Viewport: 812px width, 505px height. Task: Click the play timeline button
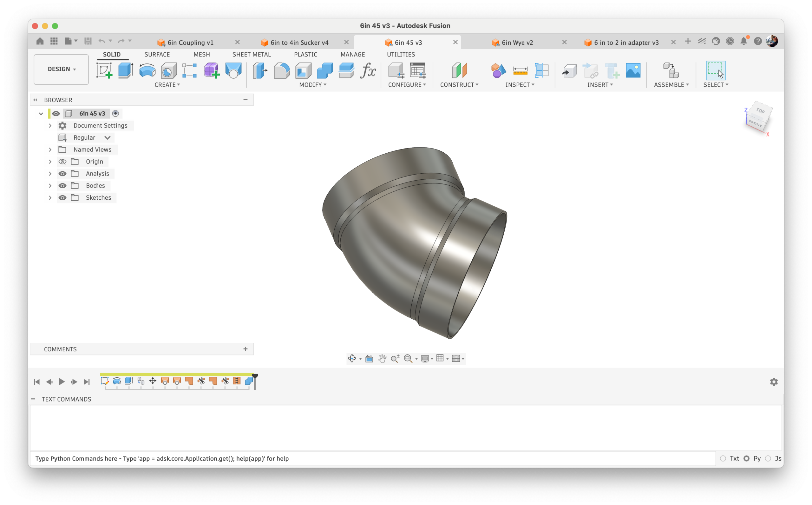pyautogui.click(x=62, y=382)
